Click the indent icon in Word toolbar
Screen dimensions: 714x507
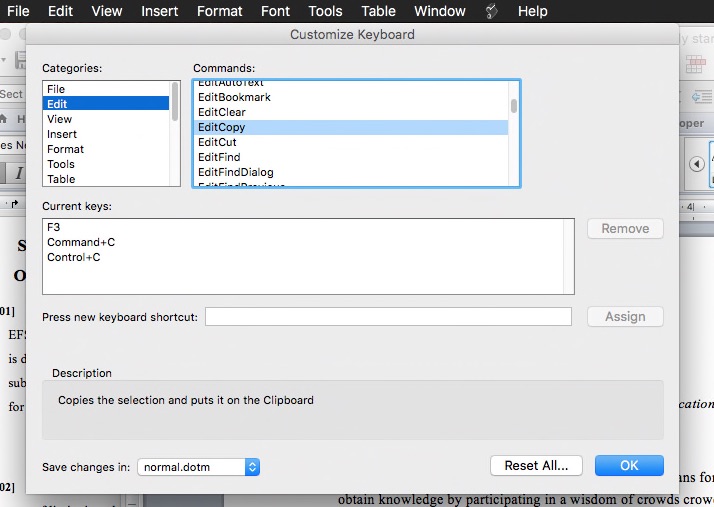(702, 97)
